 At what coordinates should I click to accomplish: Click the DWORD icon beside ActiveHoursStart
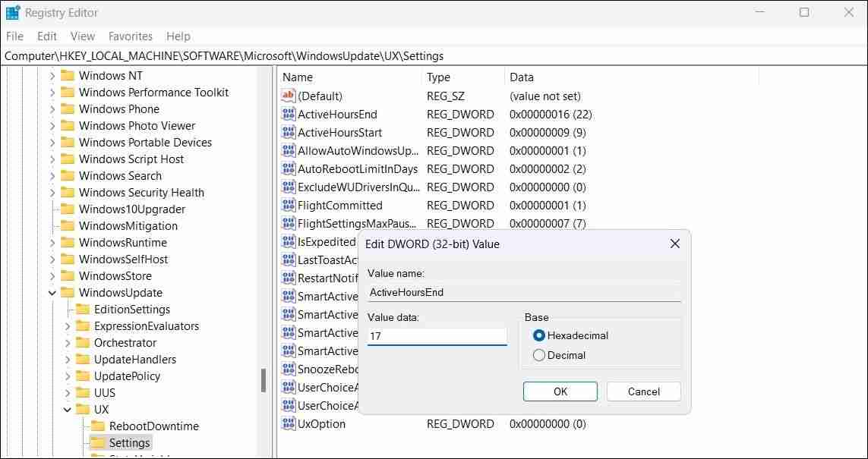coord(289,132)
